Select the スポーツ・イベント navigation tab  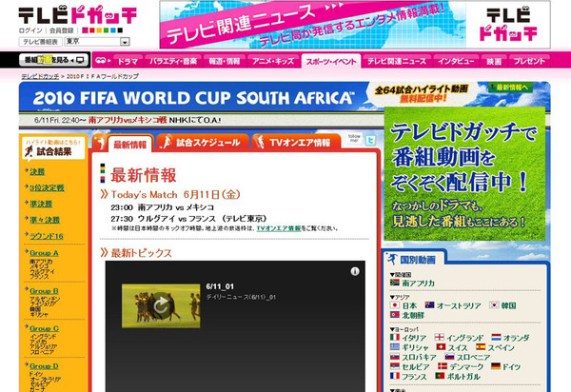point(331,61)
